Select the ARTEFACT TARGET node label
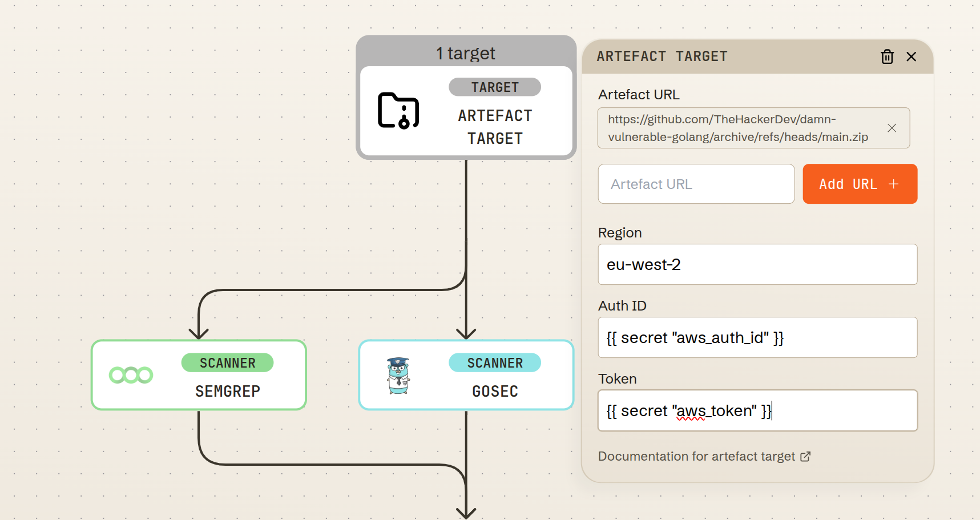Viewport: 980px width, 520px height. 495,127
